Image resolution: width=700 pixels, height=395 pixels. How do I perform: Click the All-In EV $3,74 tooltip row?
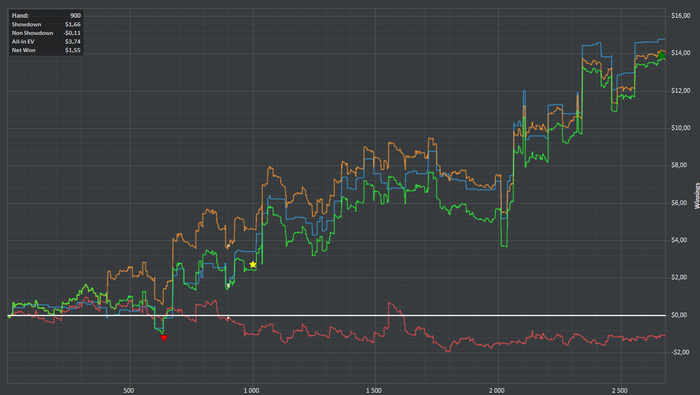46,42
